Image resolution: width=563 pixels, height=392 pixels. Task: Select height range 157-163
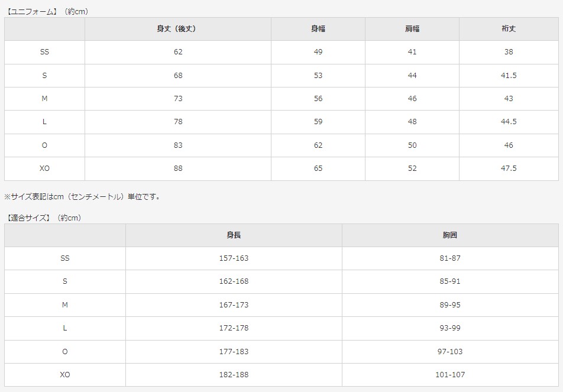click(234, 258)
